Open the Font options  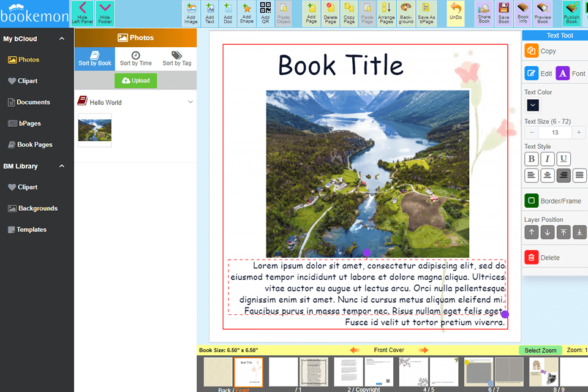click(x=562, y=73)
